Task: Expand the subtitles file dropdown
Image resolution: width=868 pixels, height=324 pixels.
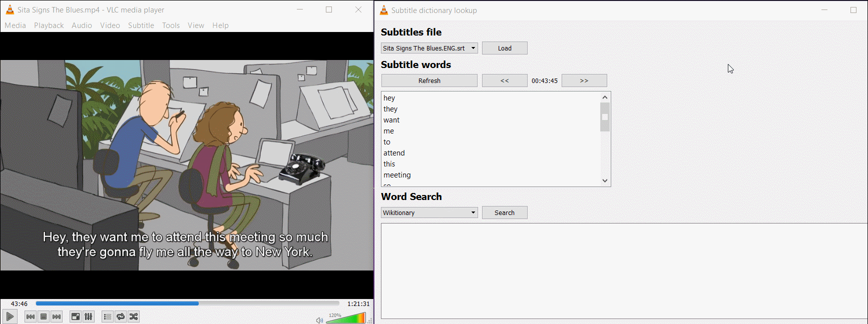Action: 429,48
